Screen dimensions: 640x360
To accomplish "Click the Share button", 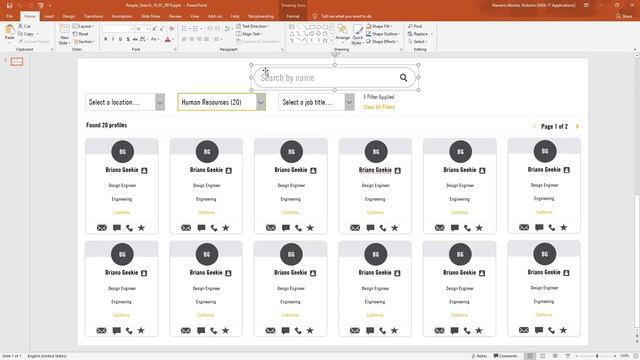I will point(624,16).
